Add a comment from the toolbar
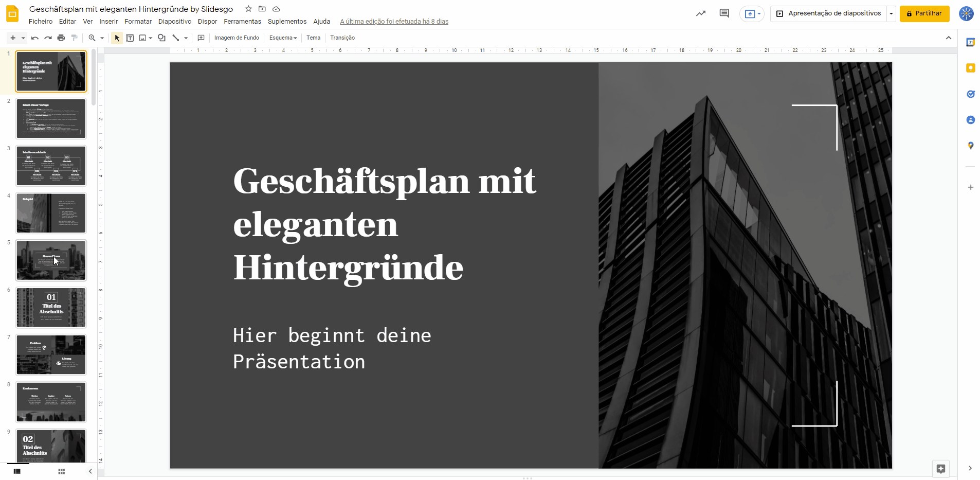The height and width of the screenshot is (480, 980). pos(201,38)
